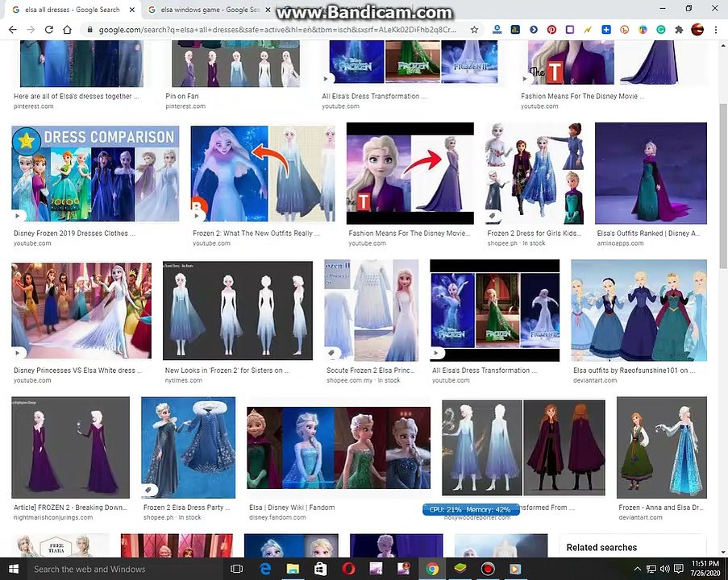
Task: Click the 'Pin on Fan' result title
Action: coord(182,96)
